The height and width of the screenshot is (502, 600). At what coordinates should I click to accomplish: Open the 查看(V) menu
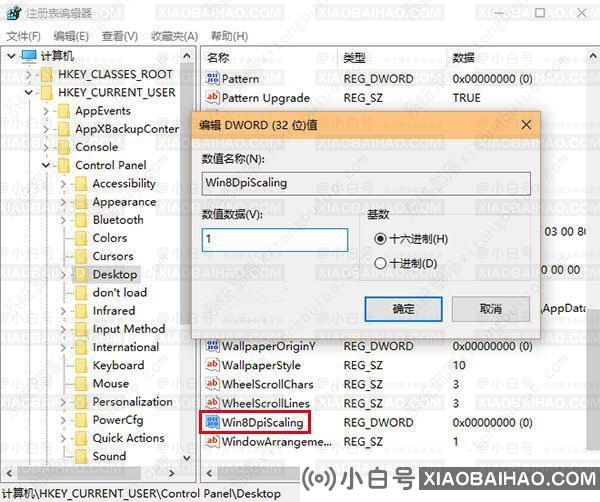coord(120,36)
